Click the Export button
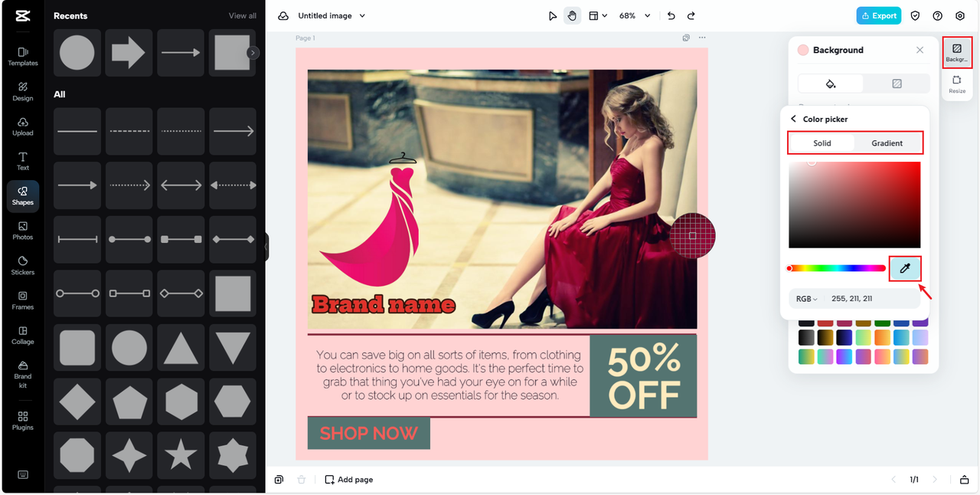Image resolution: width=980 pixels, height=495 pixels. coord(879,15)
